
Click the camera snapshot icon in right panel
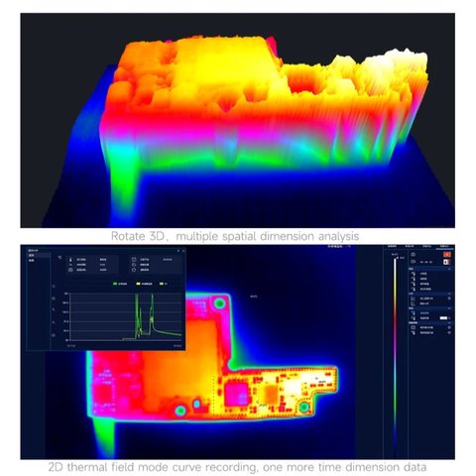pyautogui.click(x=414, y=254)
